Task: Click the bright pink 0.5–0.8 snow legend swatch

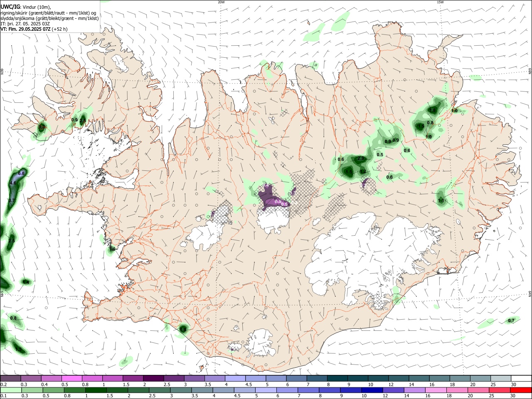Action: pyautogui.click(x=71, y=378)
